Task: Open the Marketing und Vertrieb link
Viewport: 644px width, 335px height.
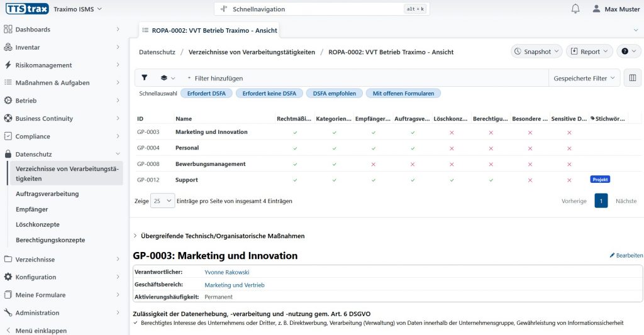Action: coord(235,285)
